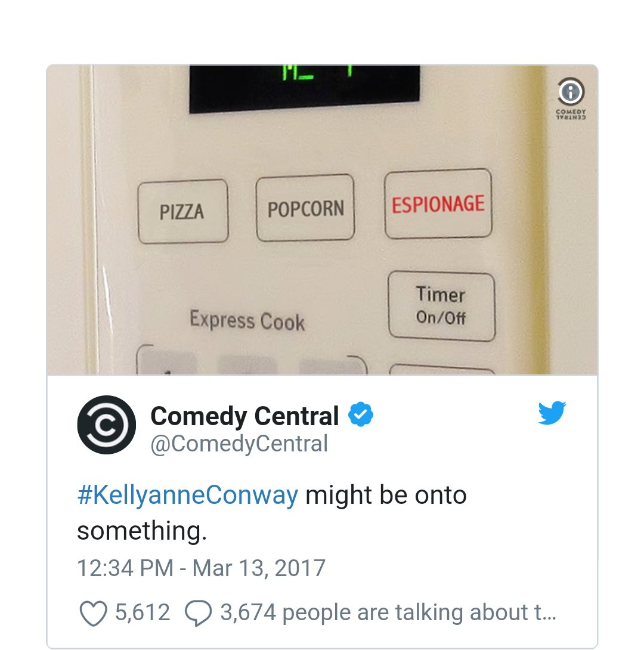Open the Comedy Central profile avatar
644x650 pixels.
pos(107,425)
